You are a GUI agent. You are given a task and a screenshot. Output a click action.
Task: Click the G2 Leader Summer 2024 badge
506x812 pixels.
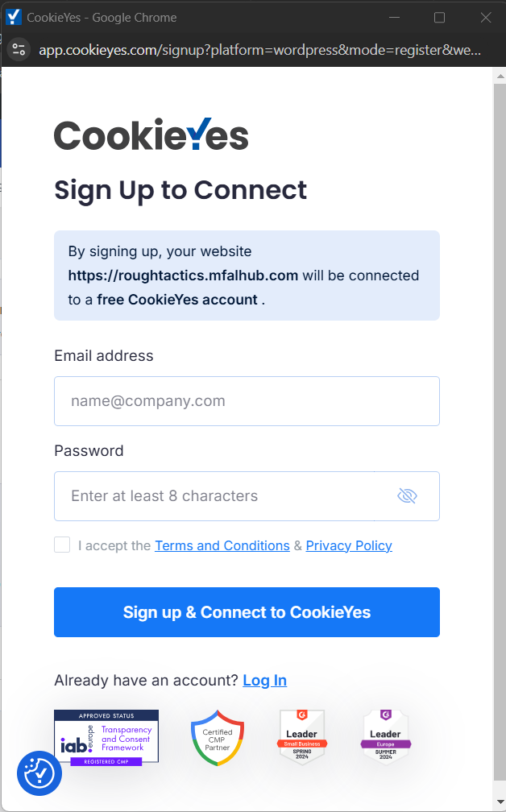pos(386,738)
